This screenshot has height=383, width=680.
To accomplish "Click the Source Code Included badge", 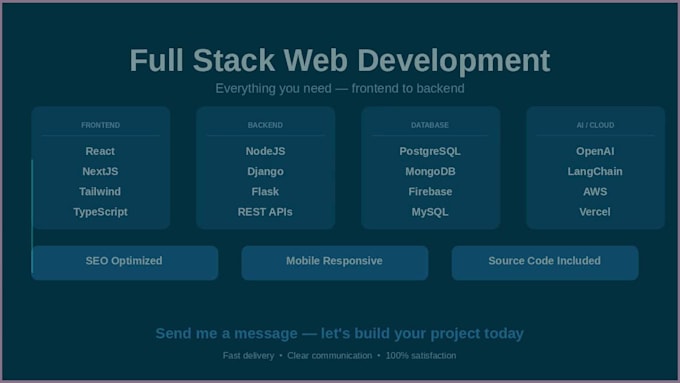I will point(545,263).
